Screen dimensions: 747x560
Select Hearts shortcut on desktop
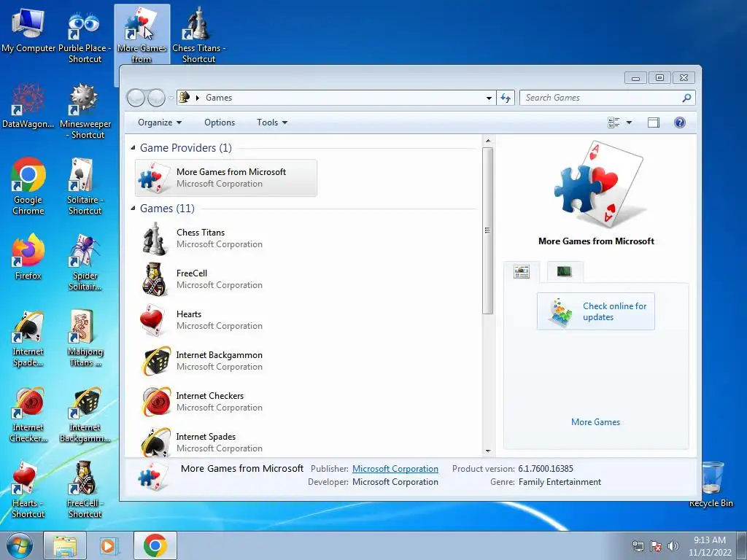(x=28, y=490)
